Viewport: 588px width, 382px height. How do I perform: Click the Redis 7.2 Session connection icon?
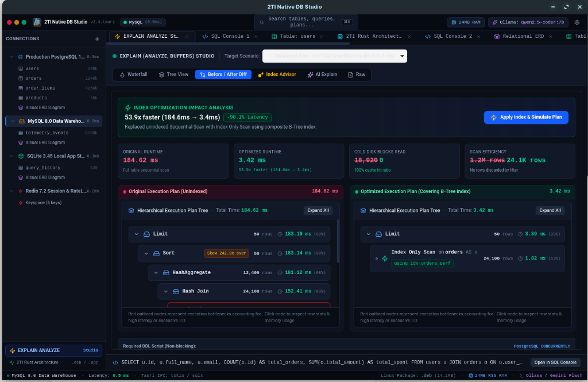[21, 191]
